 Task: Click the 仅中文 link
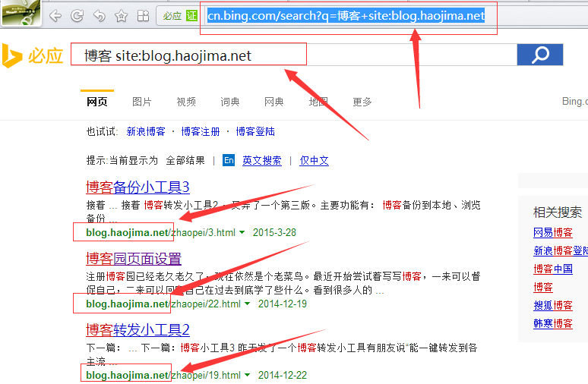click(315, 160)
